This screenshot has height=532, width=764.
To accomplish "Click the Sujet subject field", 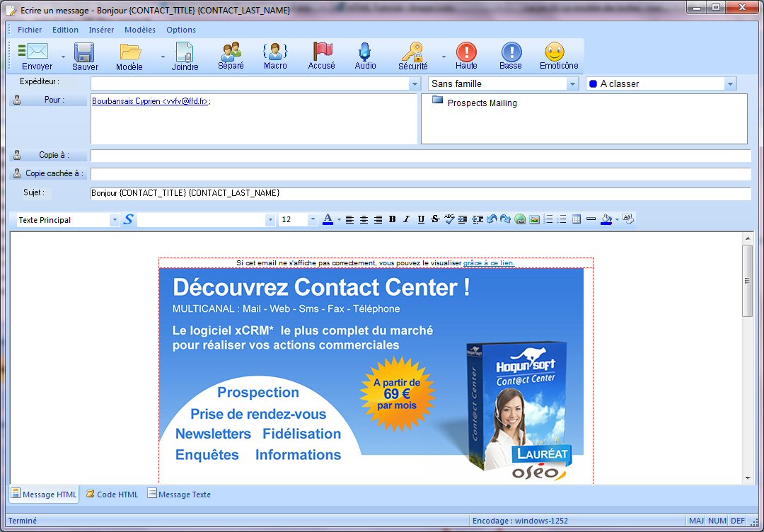I will point(420,193).
